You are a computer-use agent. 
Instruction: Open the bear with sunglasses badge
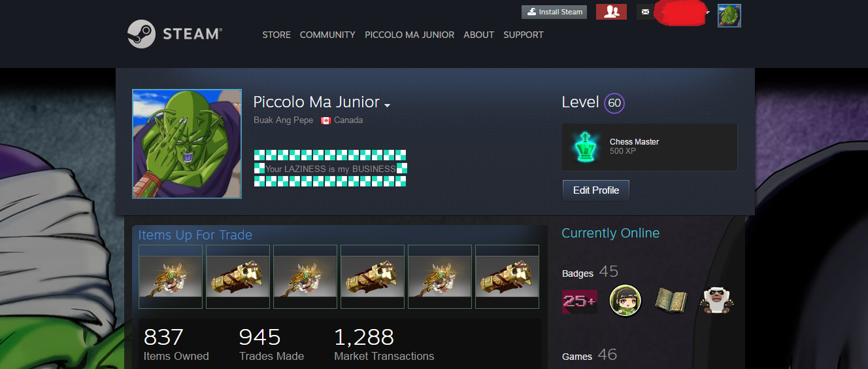718,300
